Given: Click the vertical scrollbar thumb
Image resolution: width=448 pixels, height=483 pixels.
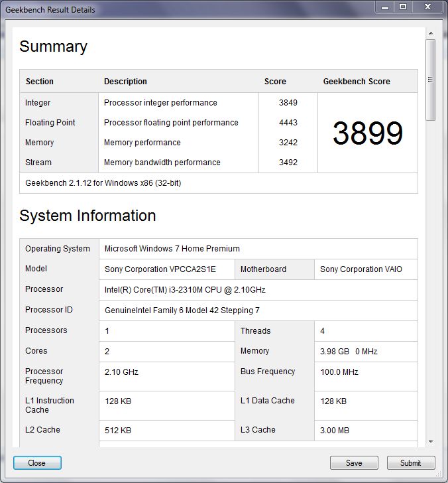Looking at the screenshot, I should [x=431, y=80].
